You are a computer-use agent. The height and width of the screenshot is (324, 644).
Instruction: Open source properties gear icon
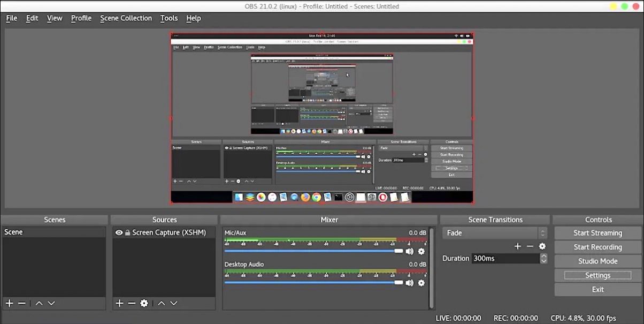click(x=144, y=303)
